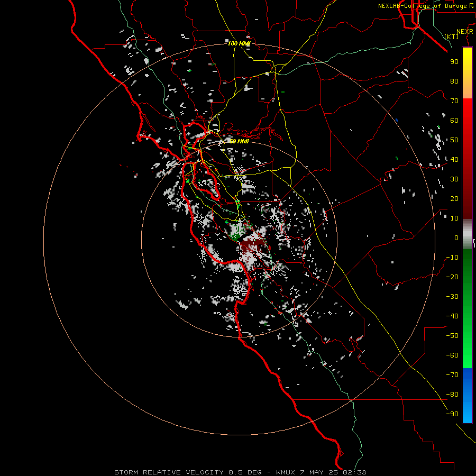Viewport: 476px width, 476px height.
Task: Pick the light blue bottom segment of color bar
Action: pos(467,414)
